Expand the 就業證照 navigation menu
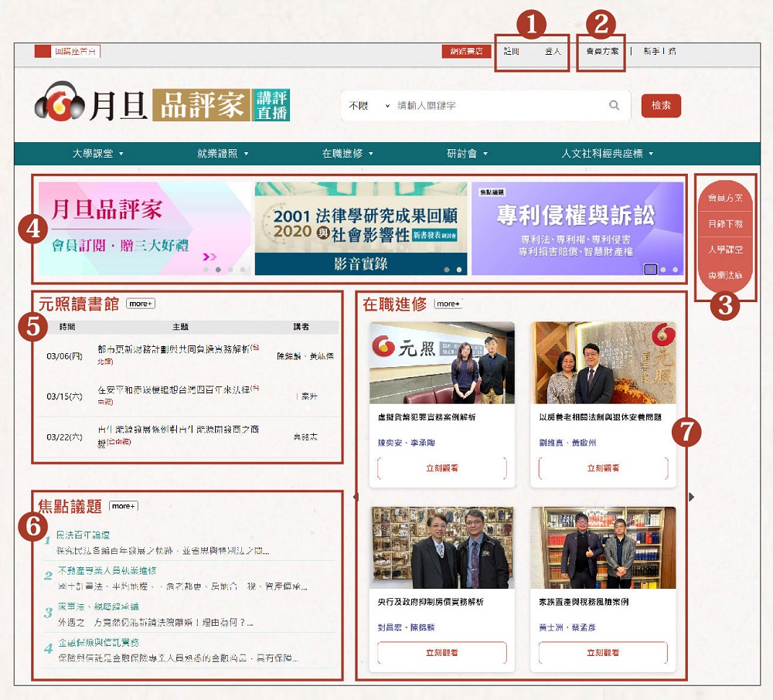 (x=223, y=154)
